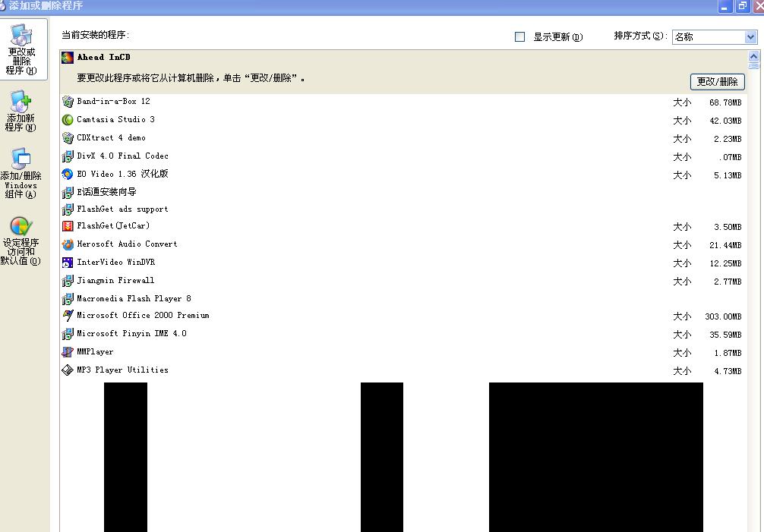Click the CDXtract 4 demo icon
This screenshot has width=764, height=532.
(68, 138)
